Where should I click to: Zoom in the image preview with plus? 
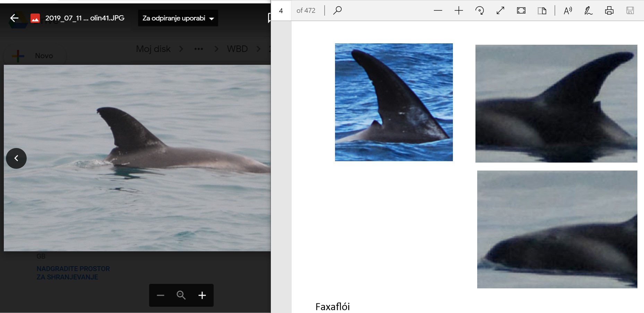tap(202, 295)
